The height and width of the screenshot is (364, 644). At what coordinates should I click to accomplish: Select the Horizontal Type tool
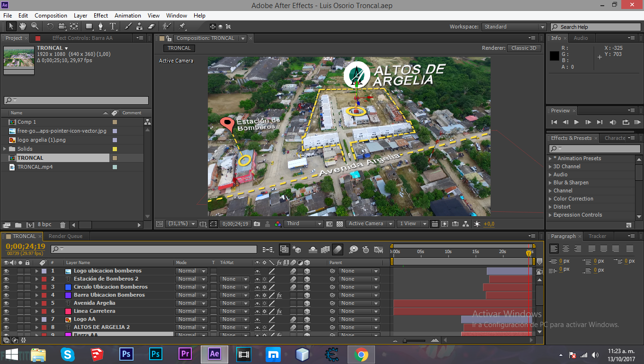click(x=113, y=27)
